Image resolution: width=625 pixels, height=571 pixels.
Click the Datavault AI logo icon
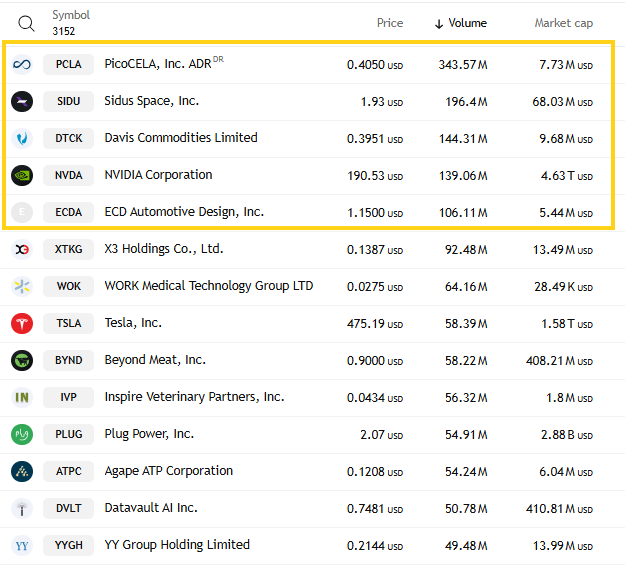coord(22,508)
